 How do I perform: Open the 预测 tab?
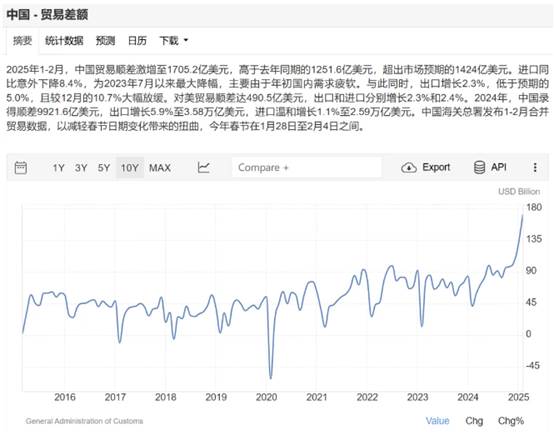point(105,41)
